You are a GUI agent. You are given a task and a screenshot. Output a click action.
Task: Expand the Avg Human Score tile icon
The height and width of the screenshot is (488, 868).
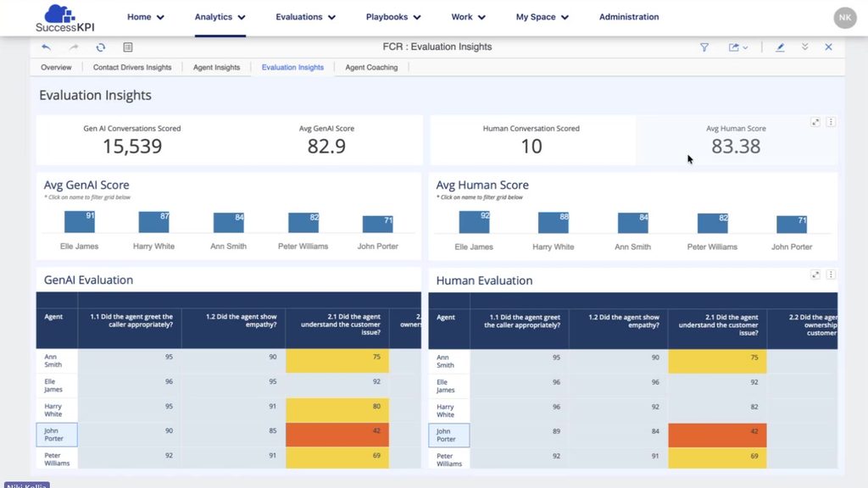[815, 122]
